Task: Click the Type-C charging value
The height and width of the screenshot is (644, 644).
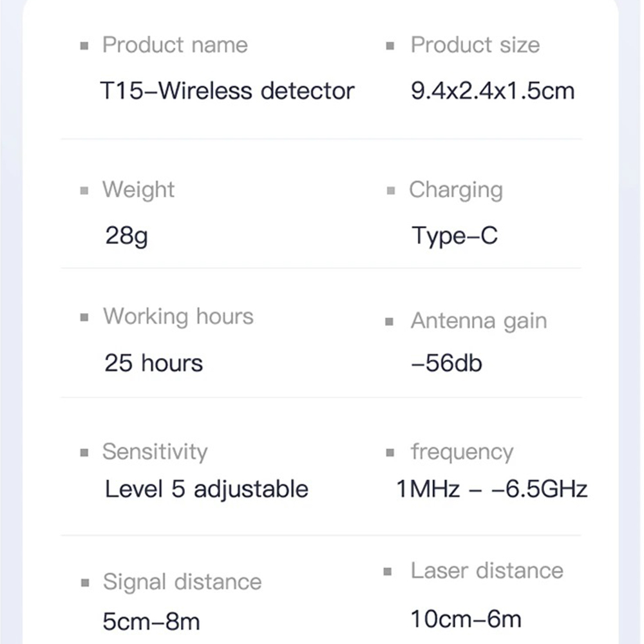Action: coord(455,236)
